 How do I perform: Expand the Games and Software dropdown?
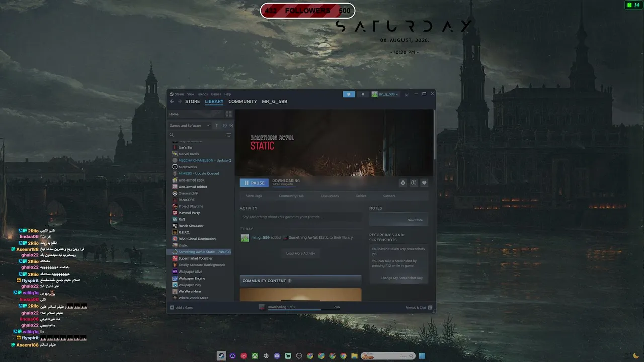[x=190, y=125]
